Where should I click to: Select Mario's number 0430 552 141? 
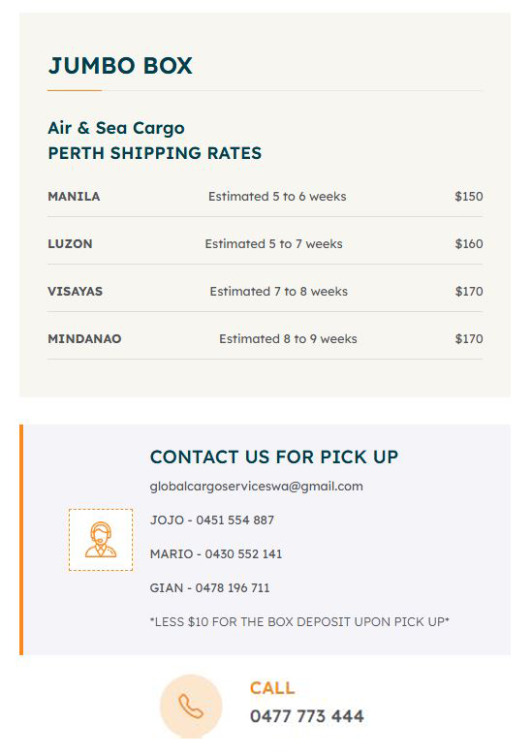243,554
